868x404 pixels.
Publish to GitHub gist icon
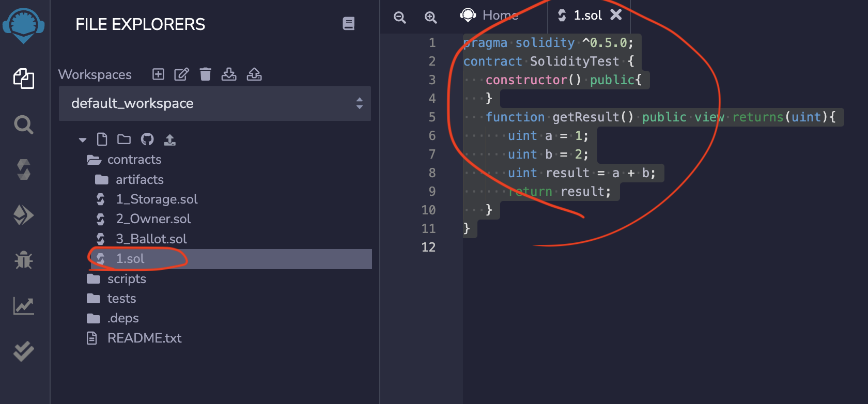[x=147, y=139]
